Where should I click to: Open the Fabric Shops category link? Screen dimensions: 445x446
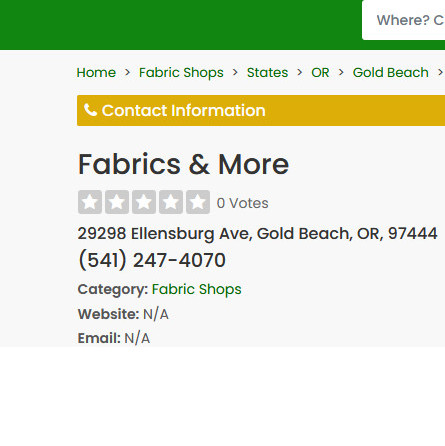[197, 289]
